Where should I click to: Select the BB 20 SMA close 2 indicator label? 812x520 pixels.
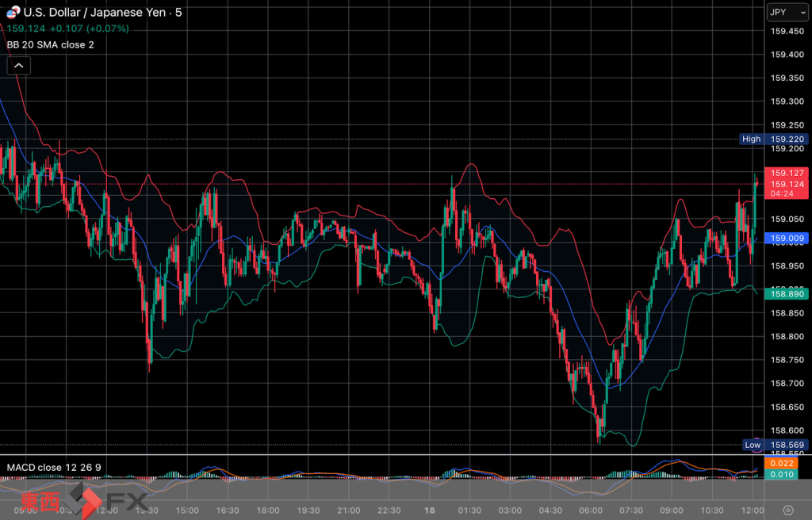[51, 45]
